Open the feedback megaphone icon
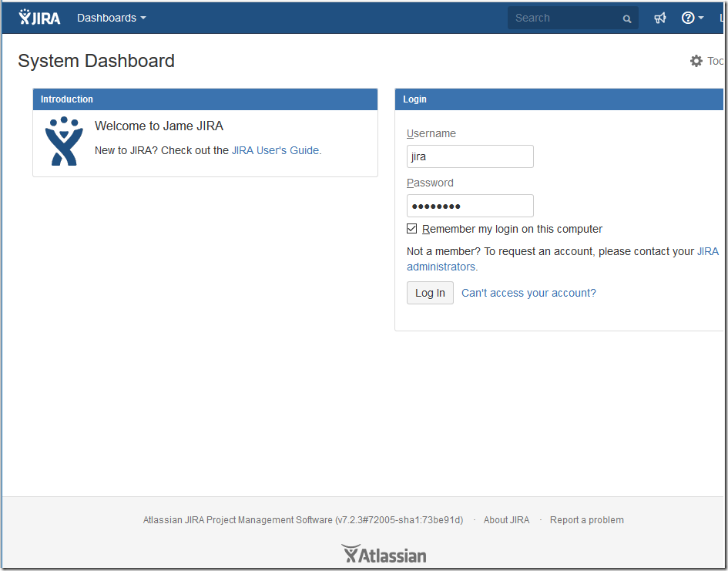This screenshot has height=571, width=728. click(659, 18)
